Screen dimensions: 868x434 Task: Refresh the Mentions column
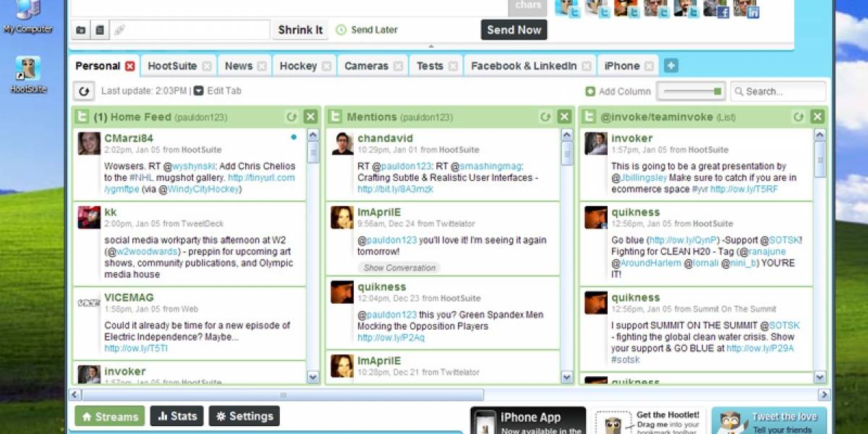[x=545, y=116]
